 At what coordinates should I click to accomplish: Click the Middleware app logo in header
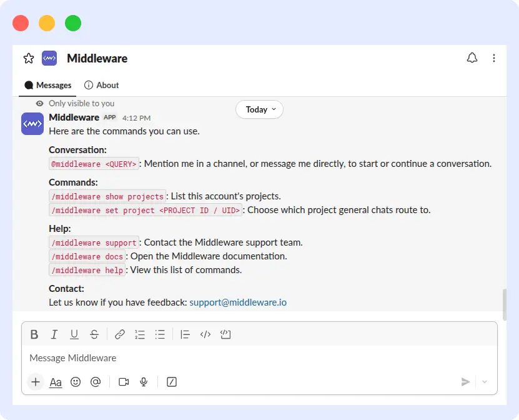click(49, 58)
